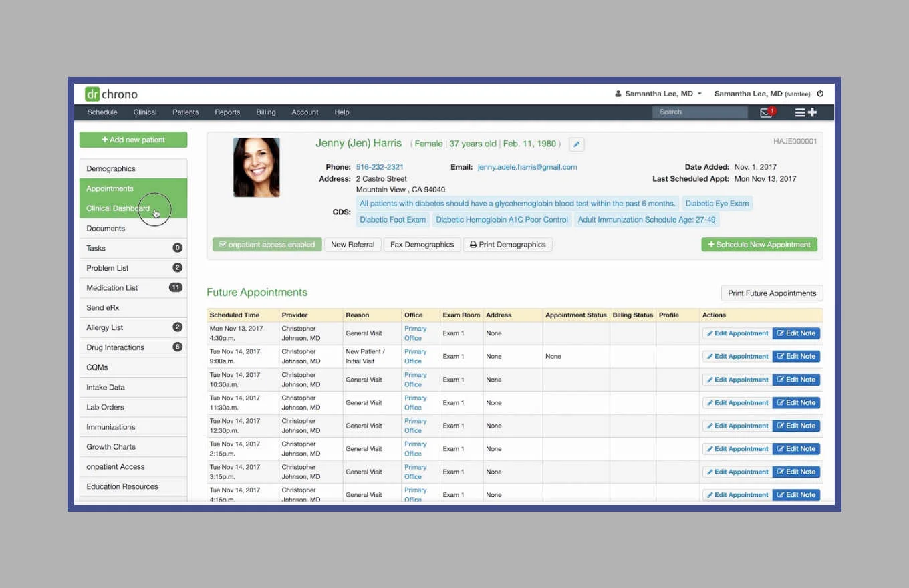
Task: Click Schedule New Appointment button
Action: click(759, 245)
